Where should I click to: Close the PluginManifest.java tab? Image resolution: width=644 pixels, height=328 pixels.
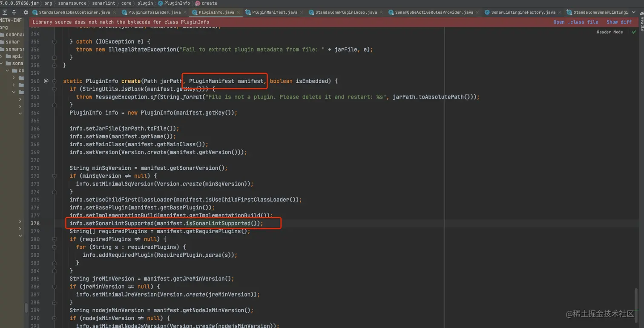[302, 12]
